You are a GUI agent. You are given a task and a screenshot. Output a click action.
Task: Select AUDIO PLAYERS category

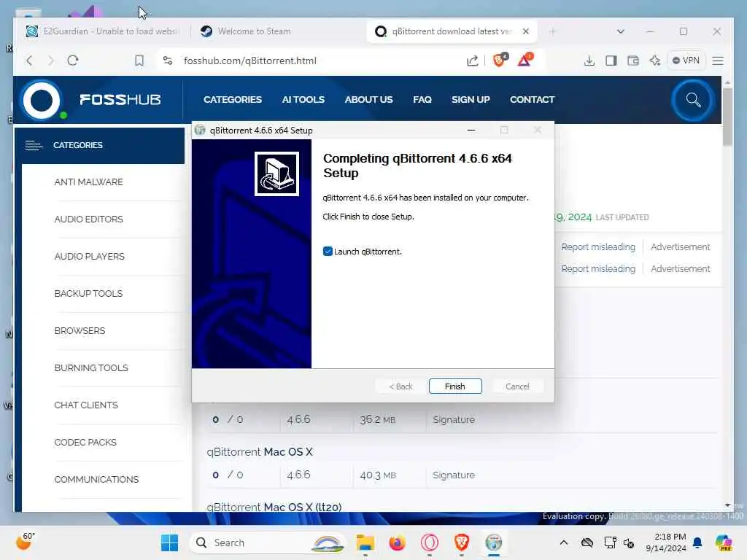point(90,256)
